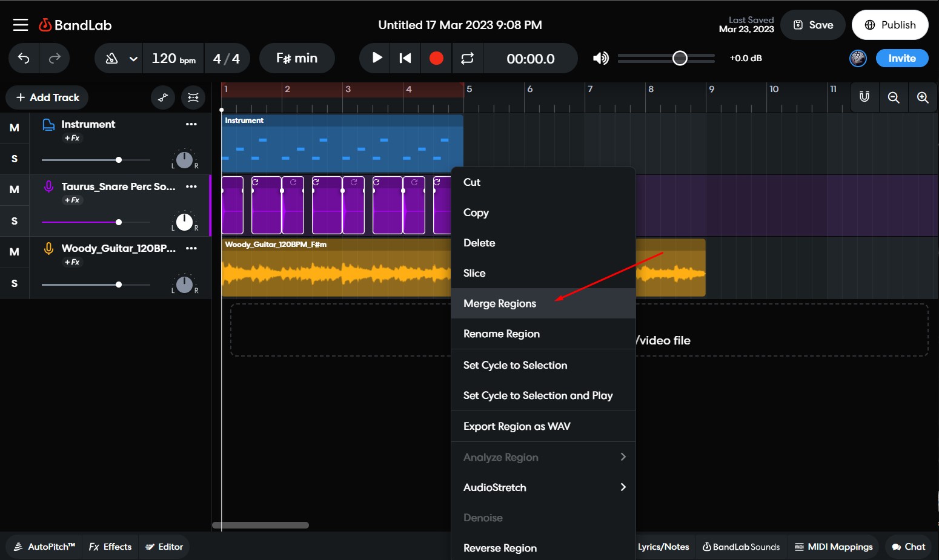Viewport: 939px width, 560px height.
Task: Undo the last action
Action: 23,58
